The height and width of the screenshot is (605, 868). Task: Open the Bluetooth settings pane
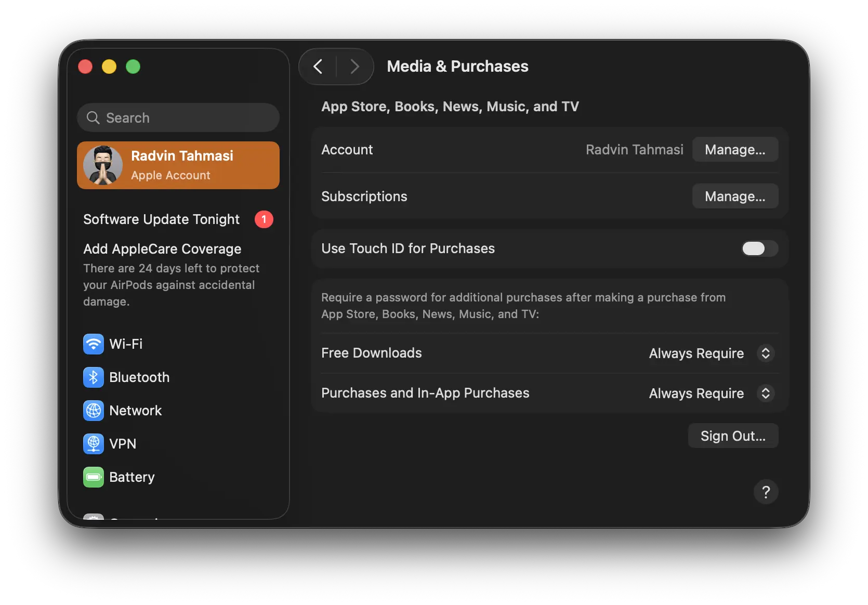pyautogui.click(x=178, y=377)
